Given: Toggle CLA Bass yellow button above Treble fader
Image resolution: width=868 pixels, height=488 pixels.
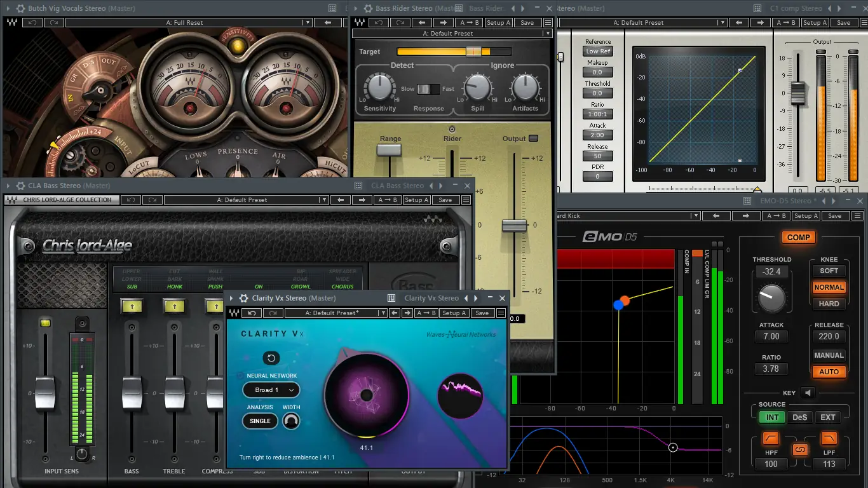Looking at the screenshot, I should point(174,306).
